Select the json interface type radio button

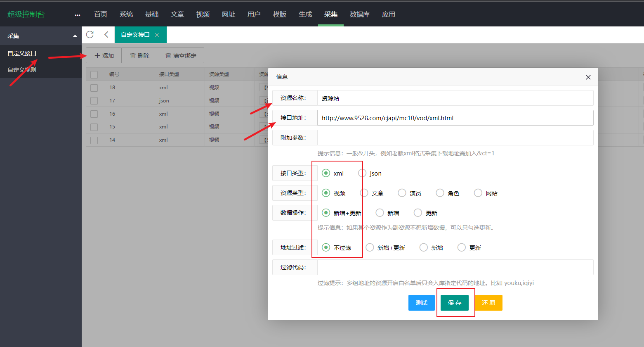click(x=362, y=173)
